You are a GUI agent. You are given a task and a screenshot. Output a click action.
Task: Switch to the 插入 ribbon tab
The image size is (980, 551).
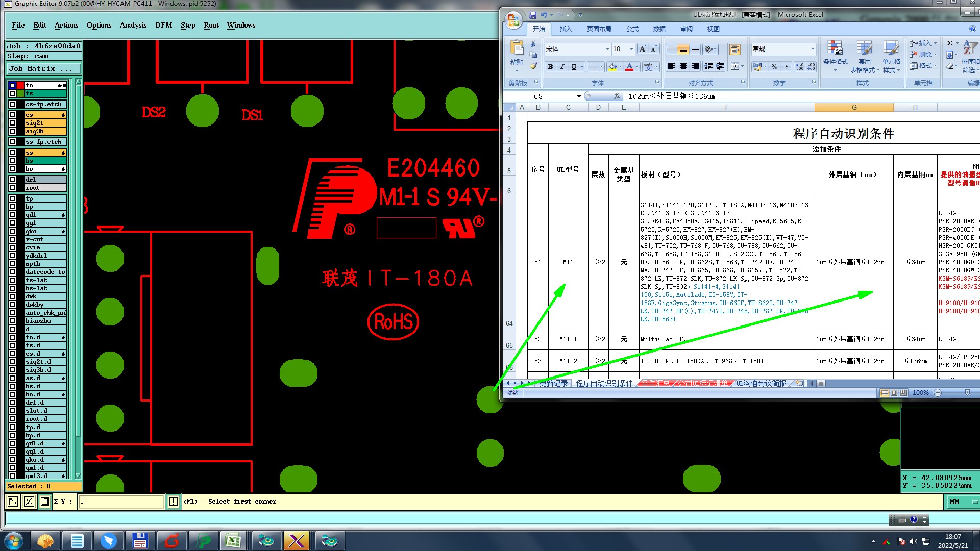[566, 29]
